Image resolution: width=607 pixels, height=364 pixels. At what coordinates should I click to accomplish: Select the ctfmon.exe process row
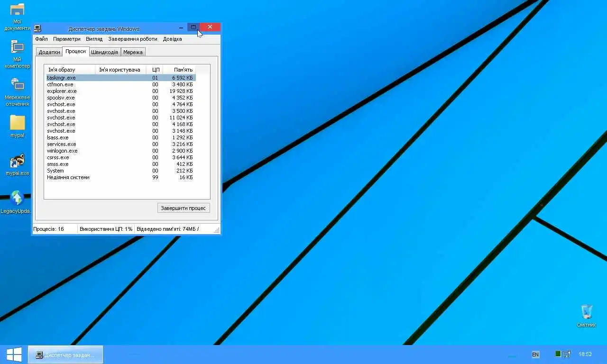click(x=120, y=84)
